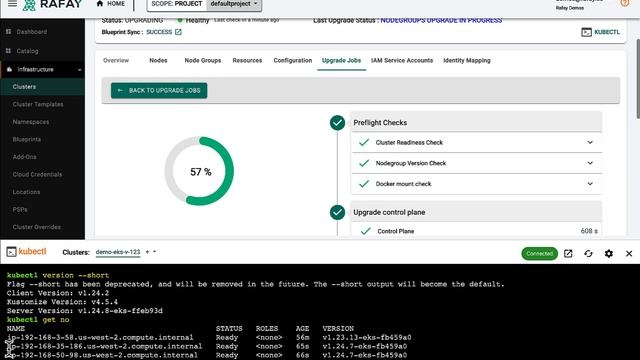The height and width of the screenshot is (360, 640).
Task: Click the Docker mount check tick icon
Action: [x=364, y=184]
